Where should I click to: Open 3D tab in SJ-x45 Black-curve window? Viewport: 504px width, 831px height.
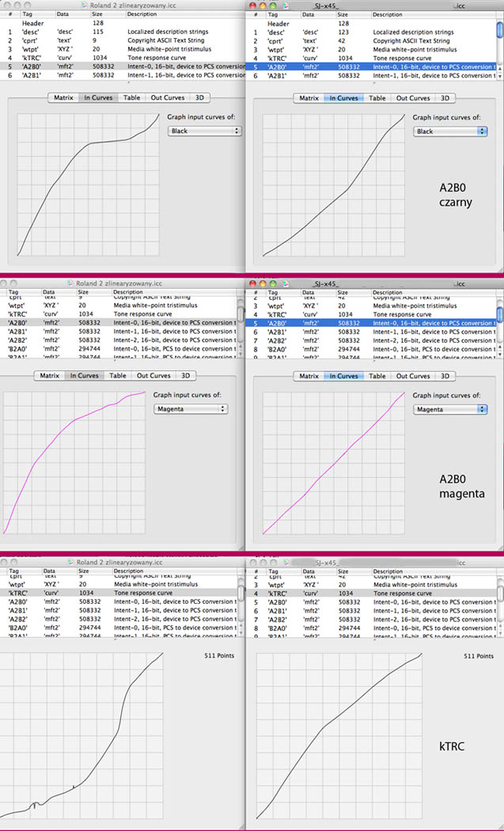(445, 98)
